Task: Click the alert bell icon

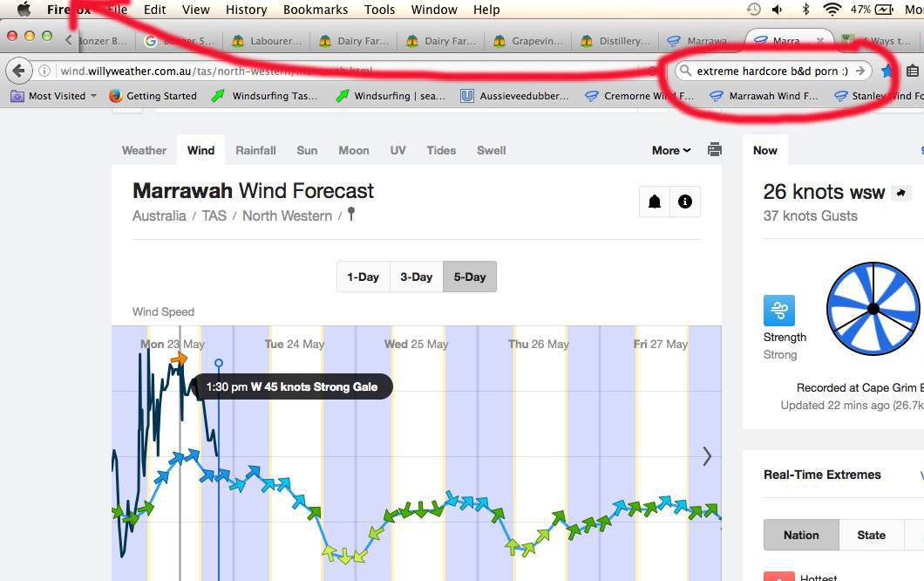Action: tap(655, 202)
